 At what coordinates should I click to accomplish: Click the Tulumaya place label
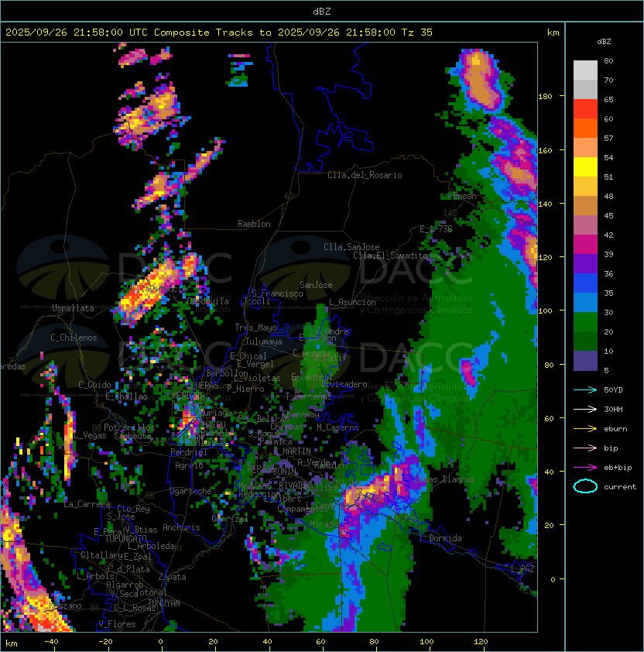coord(264,341)
